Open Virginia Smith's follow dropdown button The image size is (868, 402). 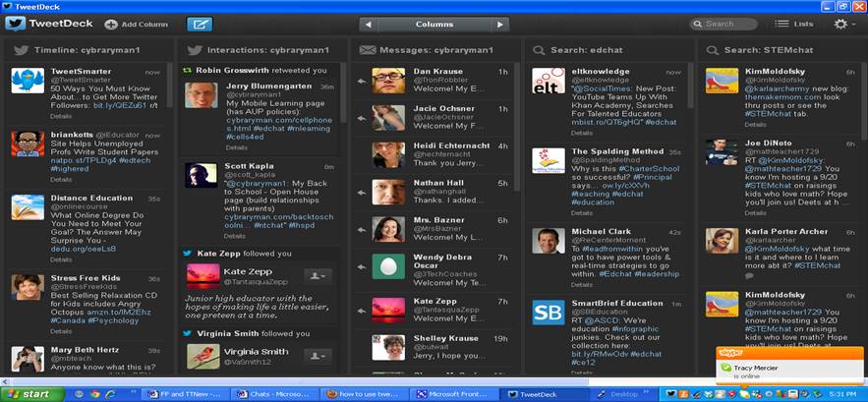point(318,356)
